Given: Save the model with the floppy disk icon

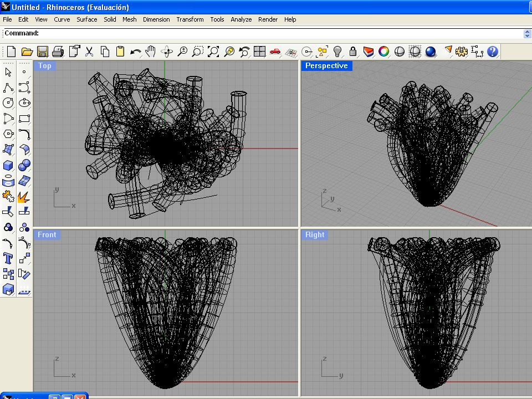Looking at the screenshot, I should coord(43,52).
